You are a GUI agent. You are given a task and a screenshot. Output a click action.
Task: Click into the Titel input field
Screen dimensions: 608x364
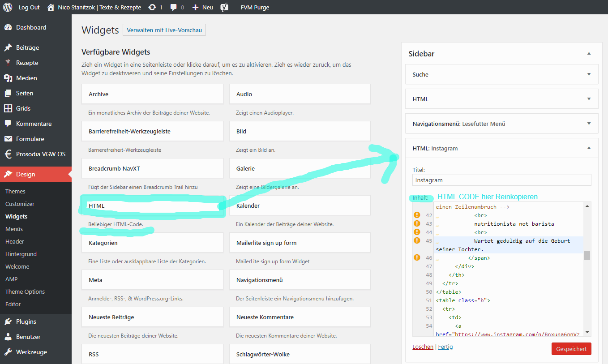click(501, 180)
